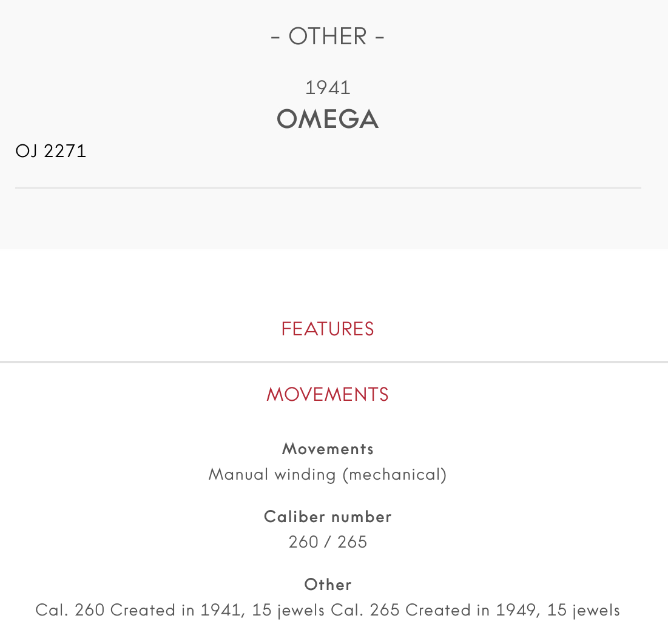Select the "Manual winding" text
Viewport: 668px width, 644px height.
coord(272,474)
